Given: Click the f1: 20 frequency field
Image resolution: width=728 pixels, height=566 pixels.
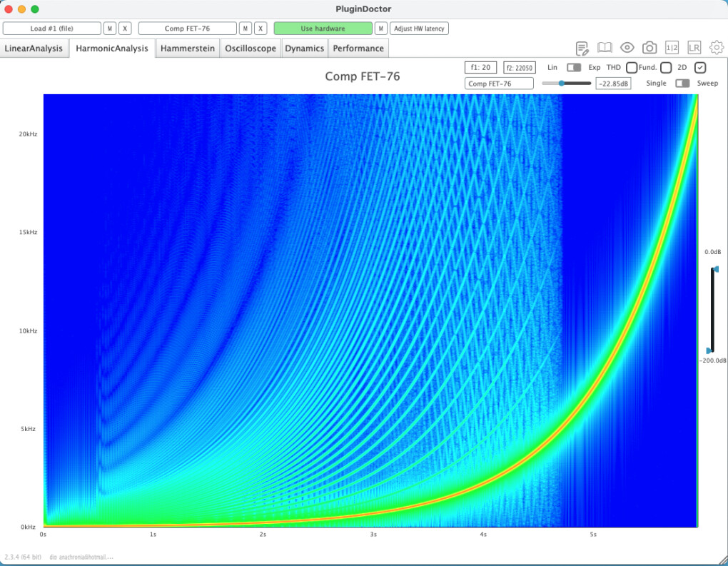Looking at the screenshot, I should [480, 68].
